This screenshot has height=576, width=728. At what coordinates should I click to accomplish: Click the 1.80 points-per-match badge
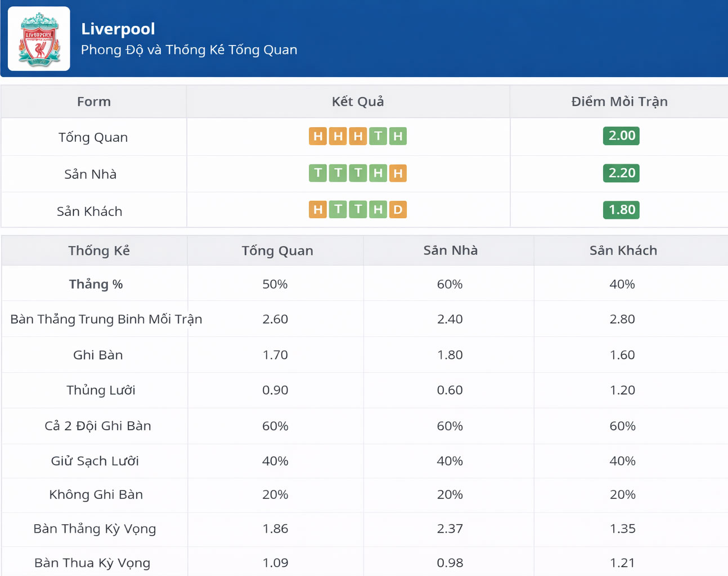click(622, 210)
